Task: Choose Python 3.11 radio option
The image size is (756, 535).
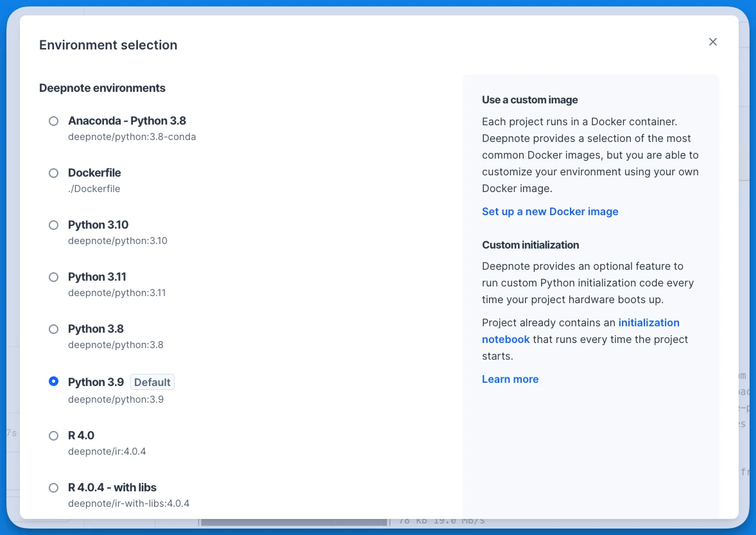Action: coord(53,277)
